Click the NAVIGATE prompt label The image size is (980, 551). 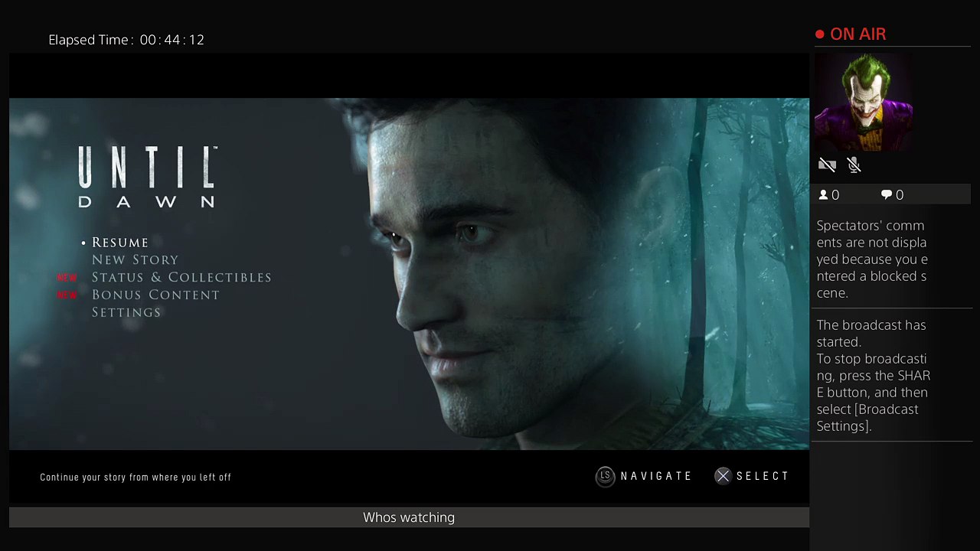(x=656, y=477)
